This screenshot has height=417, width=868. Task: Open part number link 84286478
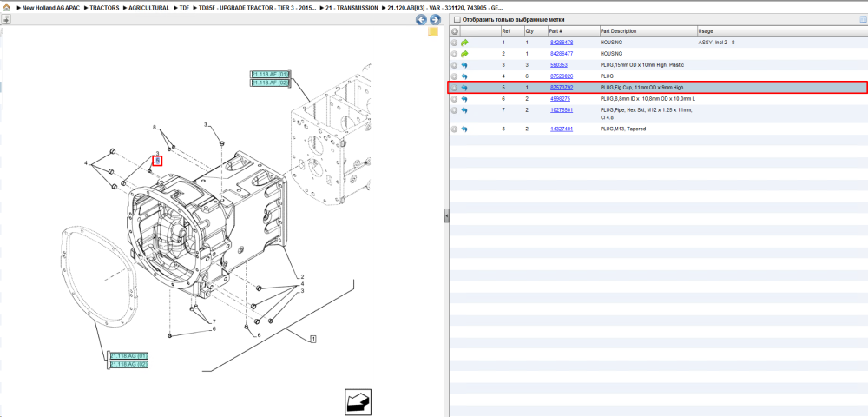pos(562,43)
